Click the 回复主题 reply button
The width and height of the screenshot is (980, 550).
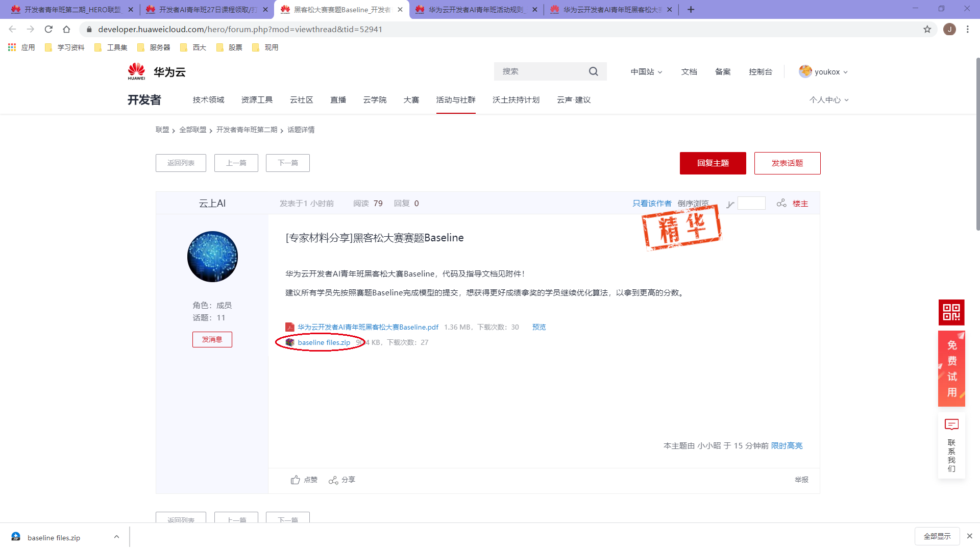click(713, 163)
